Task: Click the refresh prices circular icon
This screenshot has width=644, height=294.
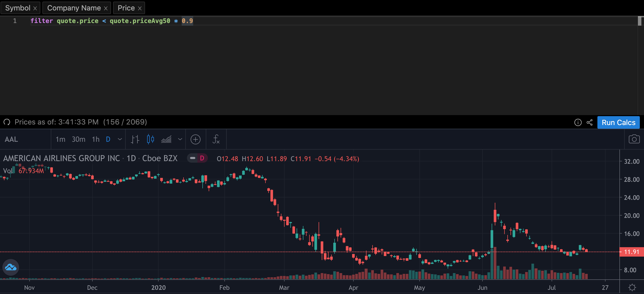Action: (7, 122)
